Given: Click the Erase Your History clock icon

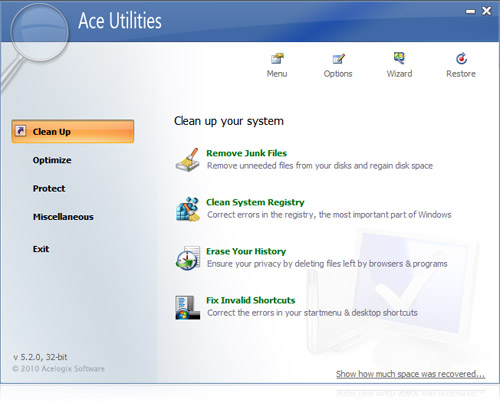Looking at the screenshot, I should [x=188, y=258].
